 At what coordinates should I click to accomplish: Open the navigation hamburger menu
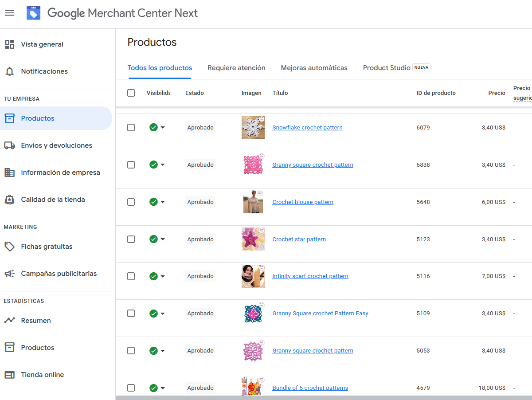pos(9,13)
